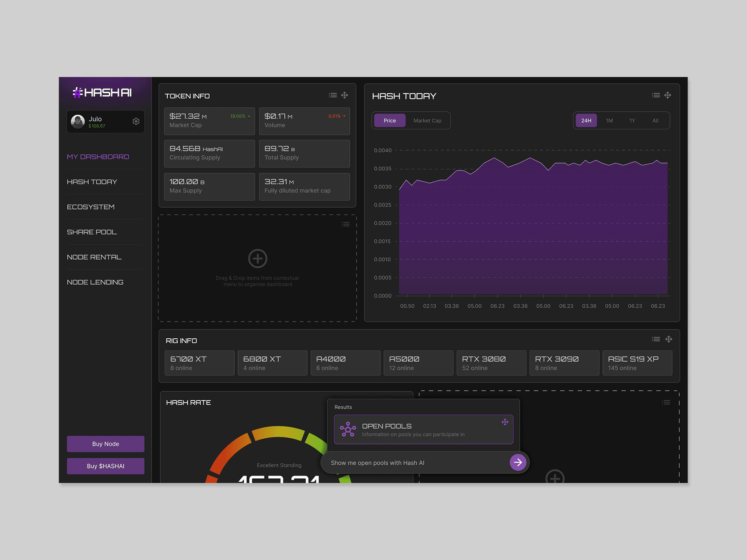
Task: Open the RTX 3080 rig card
Action: [x=491, y=363]
